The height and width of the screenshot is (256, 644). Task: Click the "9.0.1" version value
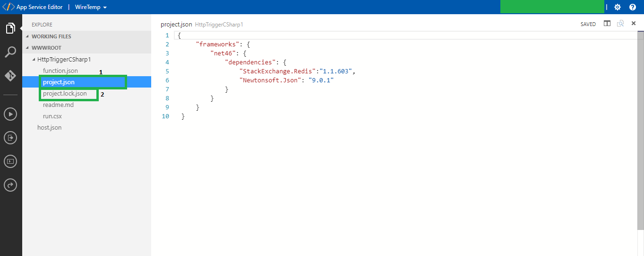(x=321, y=80)
